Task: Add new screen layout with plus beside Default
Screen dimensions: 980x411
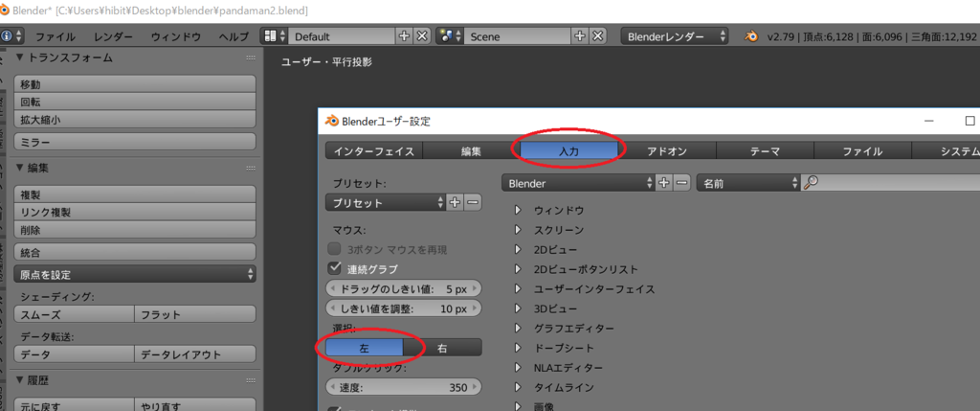Action: (x=404, y=36)
